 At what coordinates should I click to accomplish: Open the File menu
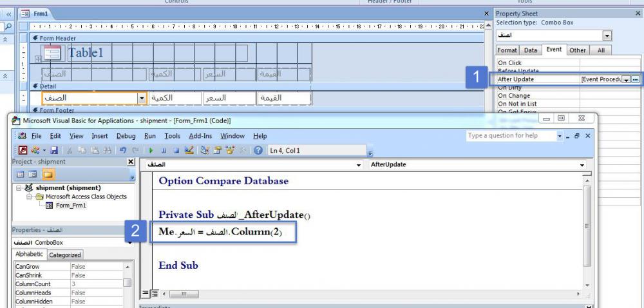pos(37,136)
